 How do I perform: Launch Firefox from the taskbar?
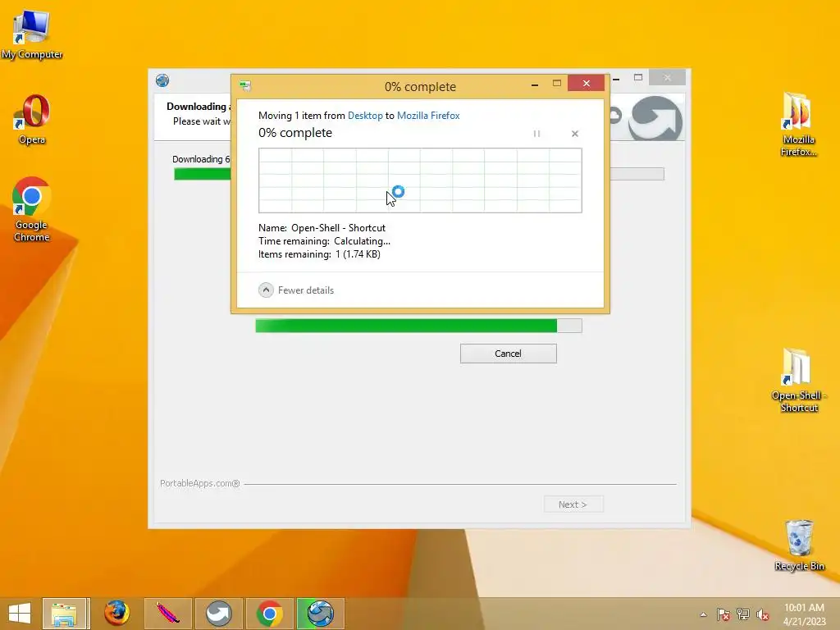(116, 614)
